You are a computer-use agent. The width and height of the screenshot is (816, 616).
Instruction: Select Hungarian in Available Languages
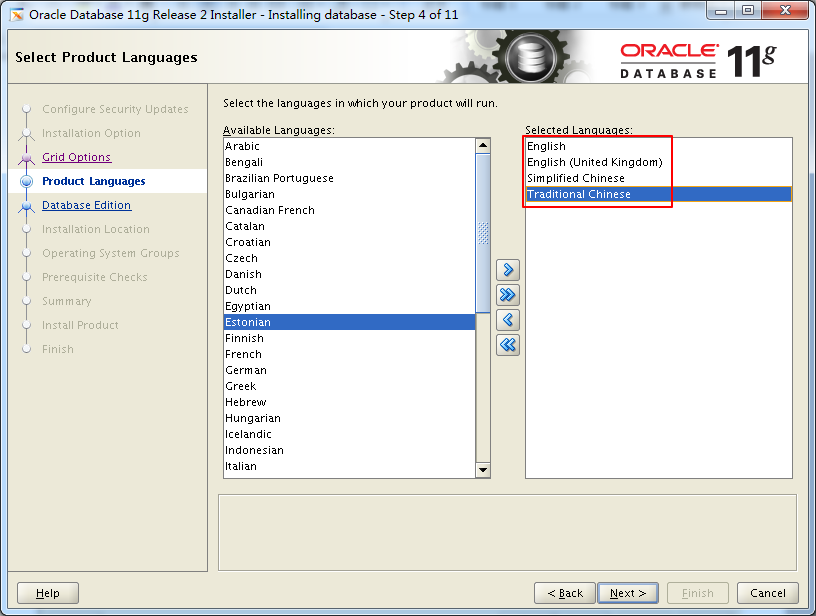tap(349, 418)
